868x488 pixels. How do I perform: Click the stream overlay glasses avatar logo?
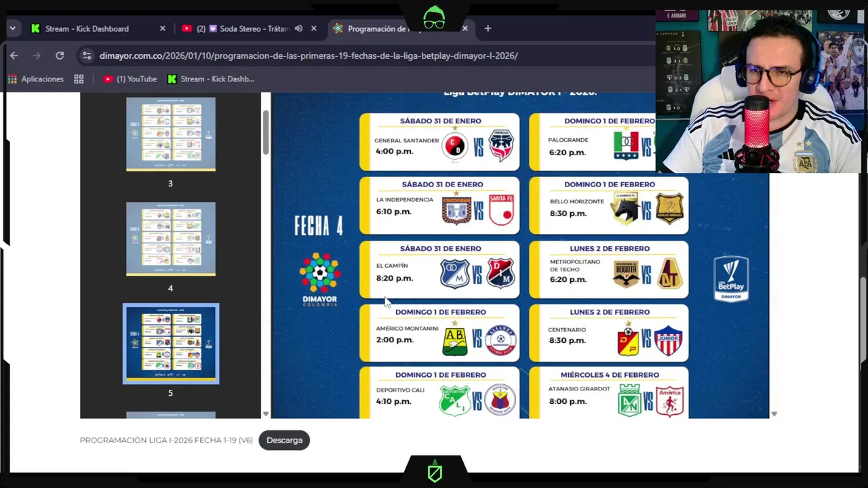click(434, 18)
